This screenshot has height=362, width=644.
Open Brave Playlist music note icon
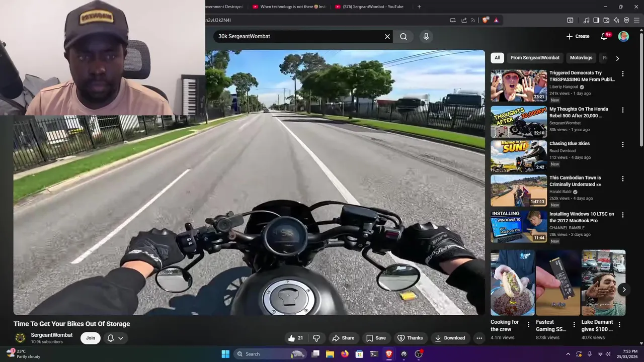[x=586, y=20]
